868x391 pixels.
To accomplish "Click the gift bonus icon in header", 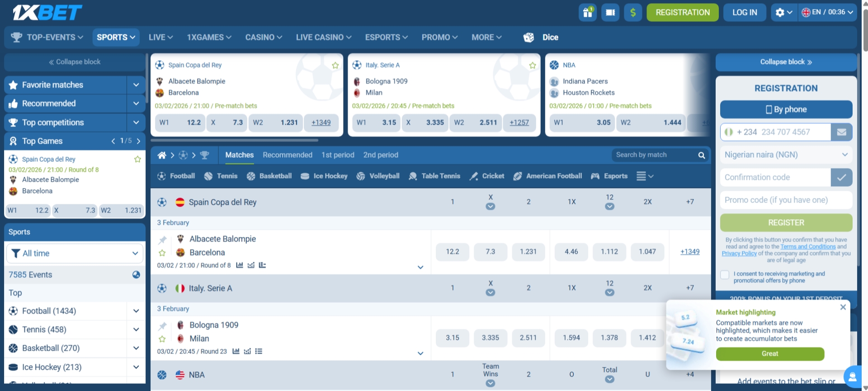I will [x=587, y=13].
